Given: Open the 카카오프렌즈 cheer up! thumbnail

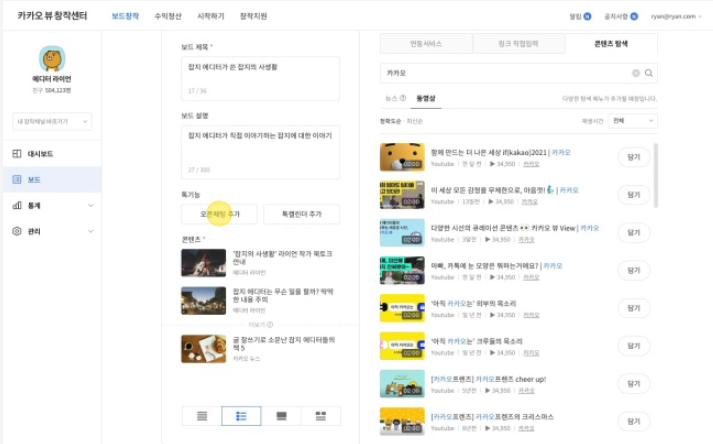Looking at the screenshot, I should [x=402, y=383].
